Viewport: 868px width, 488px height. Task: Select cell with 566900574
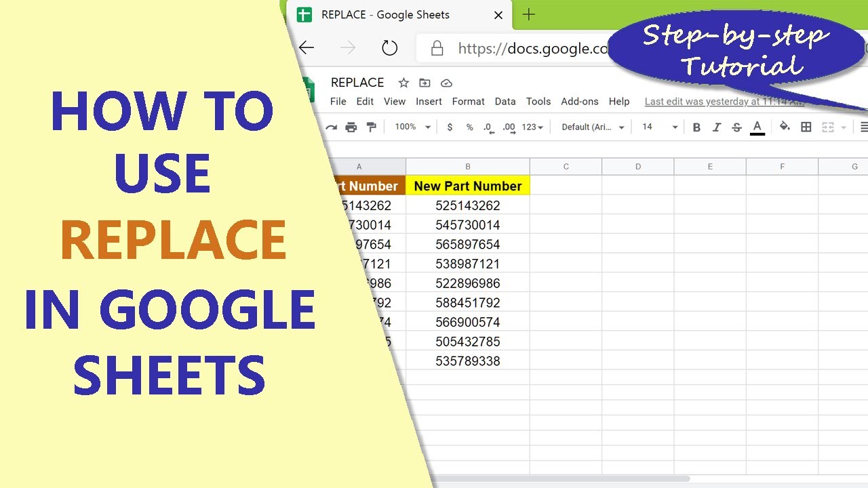[x=468, y=322]
